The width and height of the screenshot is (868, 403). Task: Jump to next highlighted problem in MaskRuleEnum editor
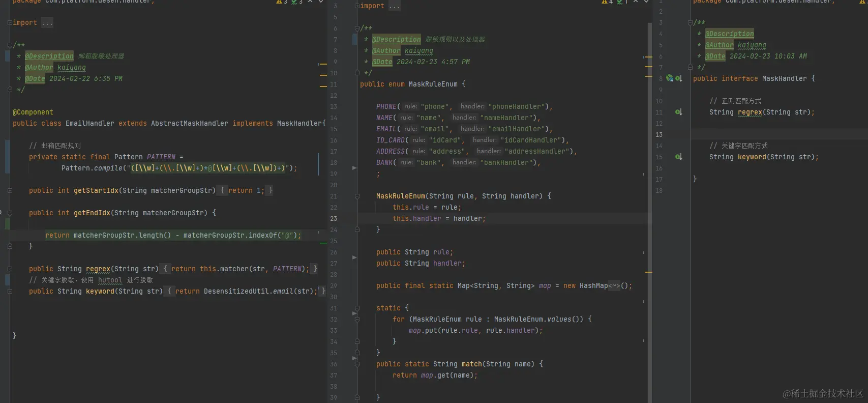click(x=646, y=2)
